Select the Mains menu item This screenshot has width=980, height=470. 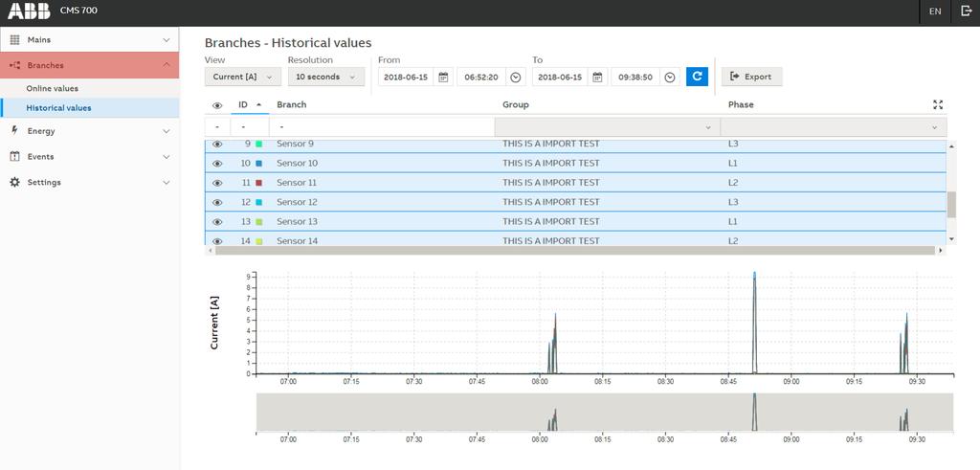pos(89,39)
